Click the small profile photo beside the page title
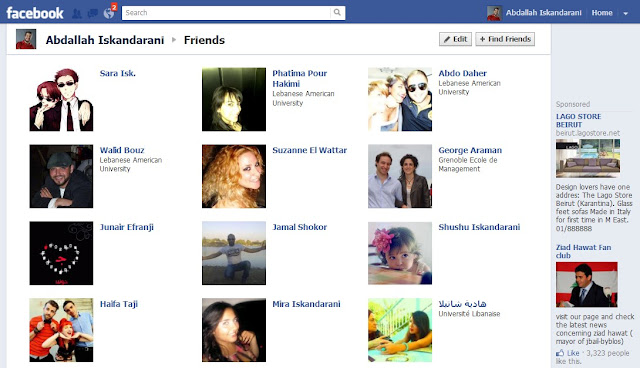Screen dimensions: 640x368 26,39
